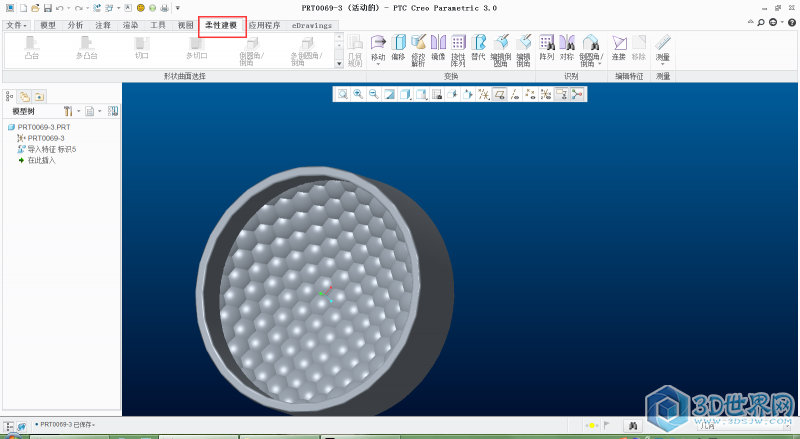Click the New file icon in quick access
Viewport: 800px width, 439px height.
23,8
